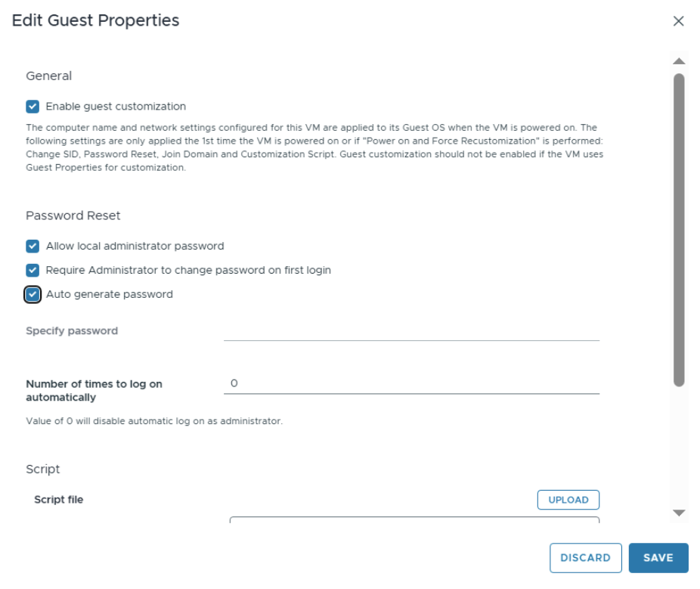Click inside the script text area
This screenshot has height=589, width=700.
click(414, 520)
